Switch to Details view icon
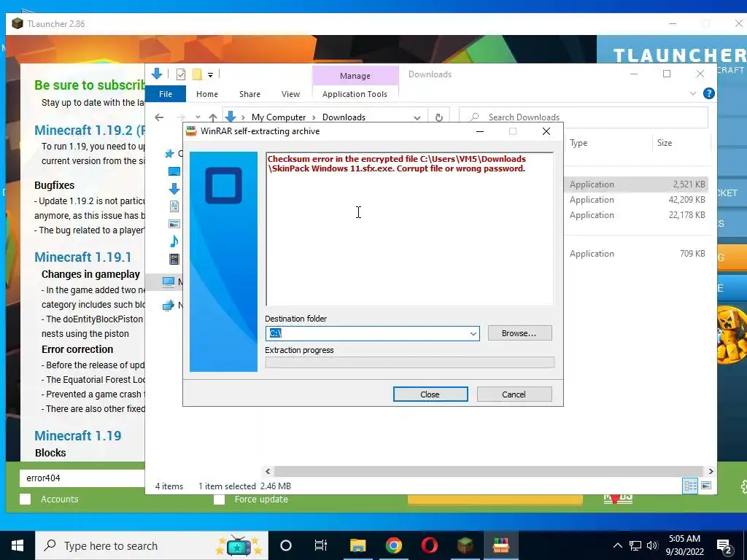Screen dimensions: 747x560 690,486
